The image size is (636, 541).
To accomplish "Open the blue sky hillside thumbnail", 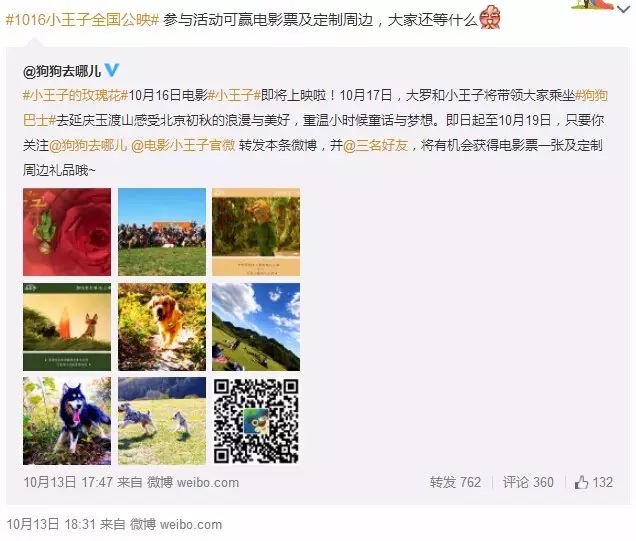I will coord(256,327).
